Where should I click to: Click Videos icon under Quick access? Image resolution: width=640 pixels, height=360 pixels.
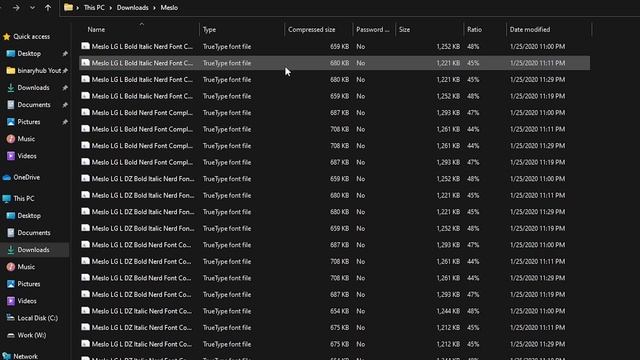pos(11,156)
